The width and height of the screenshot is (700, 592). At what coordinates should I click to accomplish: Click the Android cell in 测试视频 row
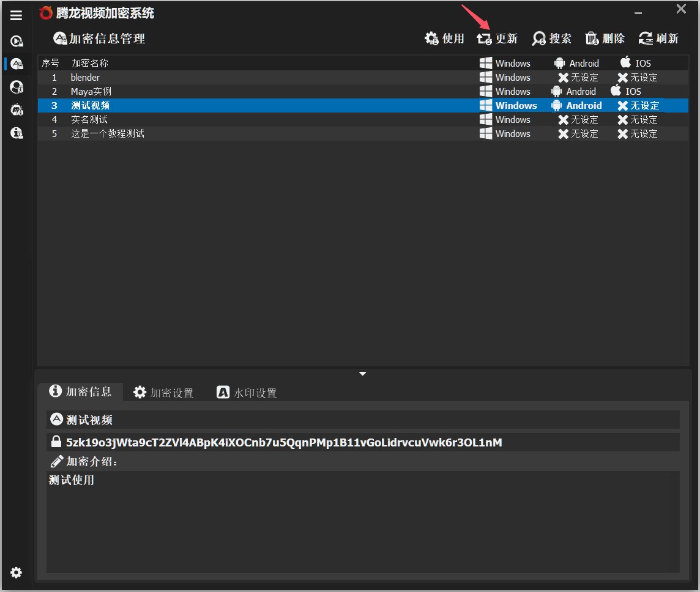click(576, 106)
